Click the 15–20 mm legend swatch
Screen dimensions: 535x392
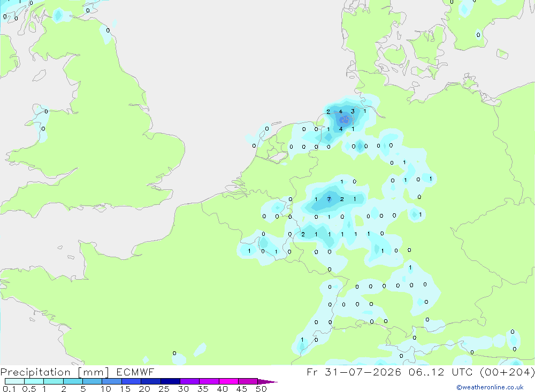(132, 381)
